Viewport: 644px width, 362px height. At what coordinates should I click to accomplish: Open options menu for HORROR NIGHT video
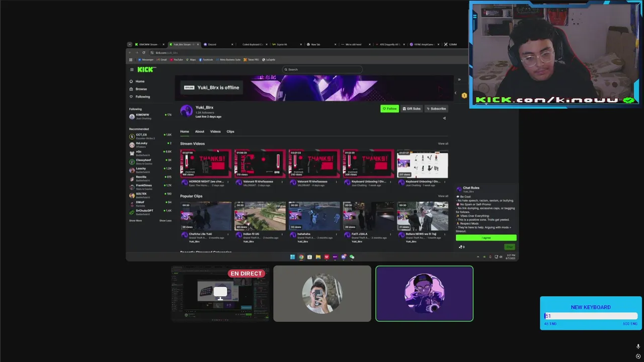(228, 182)
